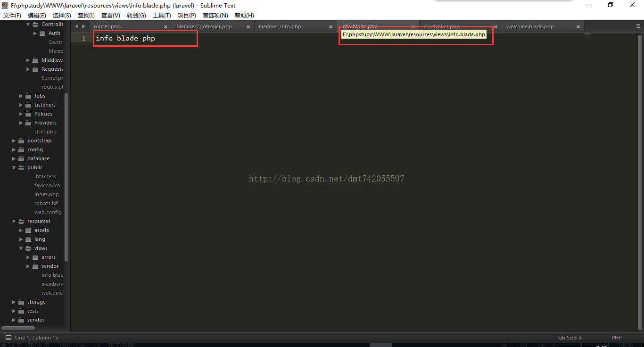Click the database folder icon
The width and height of the screenshot is (644, 347).
[x=21, y=159]
